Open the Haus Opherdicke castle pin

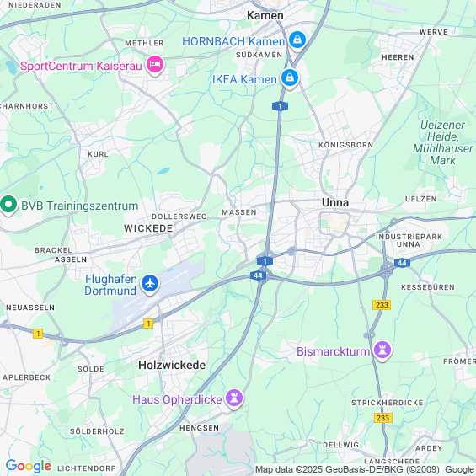click(234, 398)
